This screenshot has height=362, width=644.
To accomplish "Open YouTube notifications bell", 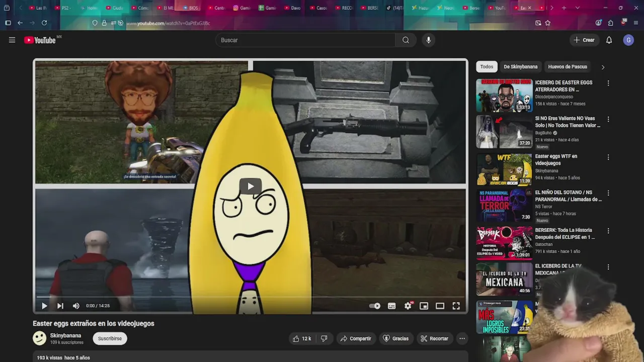I will 609,40.
